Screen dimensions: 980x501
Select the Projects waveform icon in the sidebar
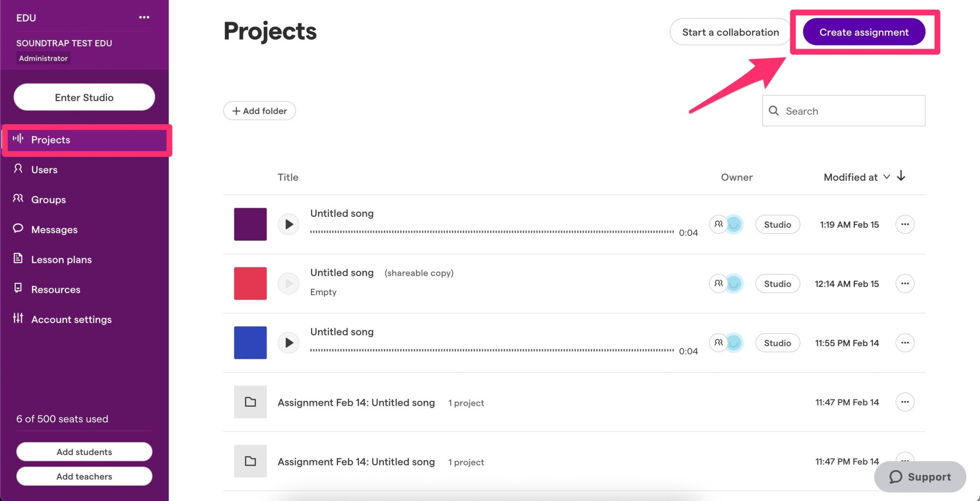tap(18, 139)
